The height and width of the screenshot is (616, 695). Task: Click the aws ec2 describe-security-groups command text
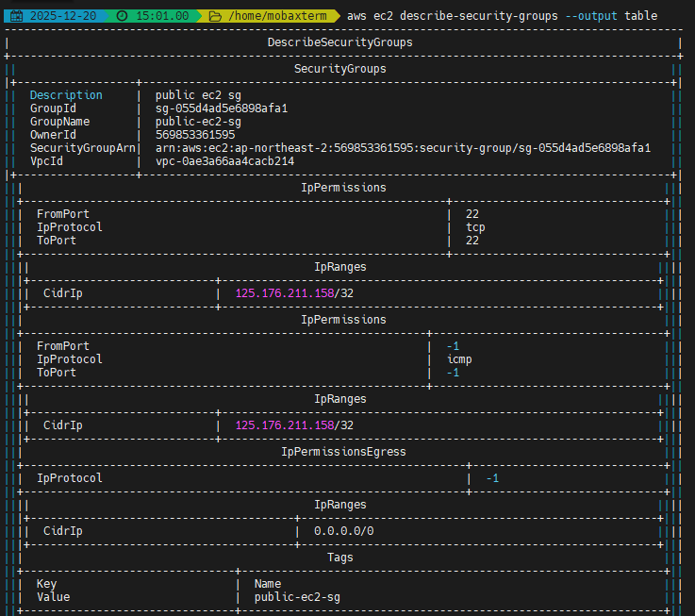click(x=452, y=16)
